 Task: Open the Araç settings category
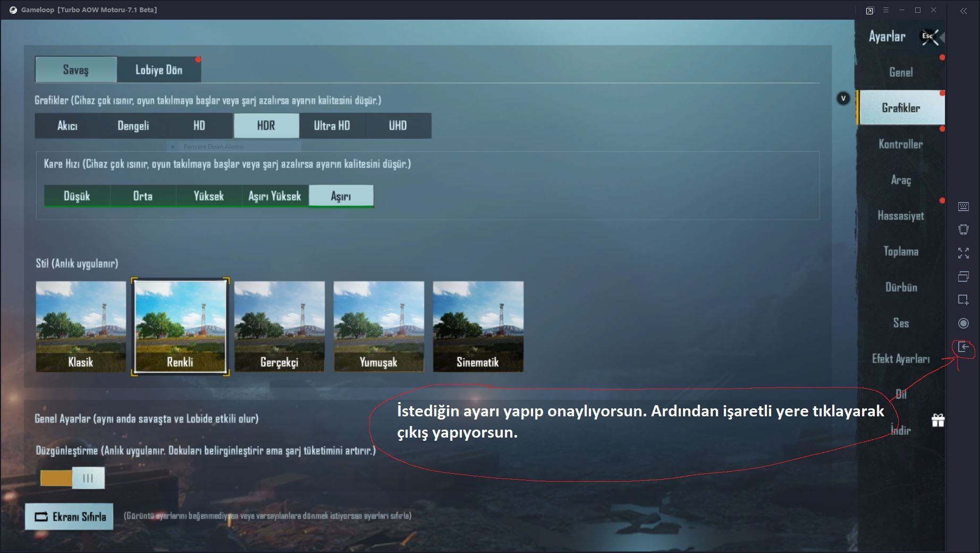(901, 180)
